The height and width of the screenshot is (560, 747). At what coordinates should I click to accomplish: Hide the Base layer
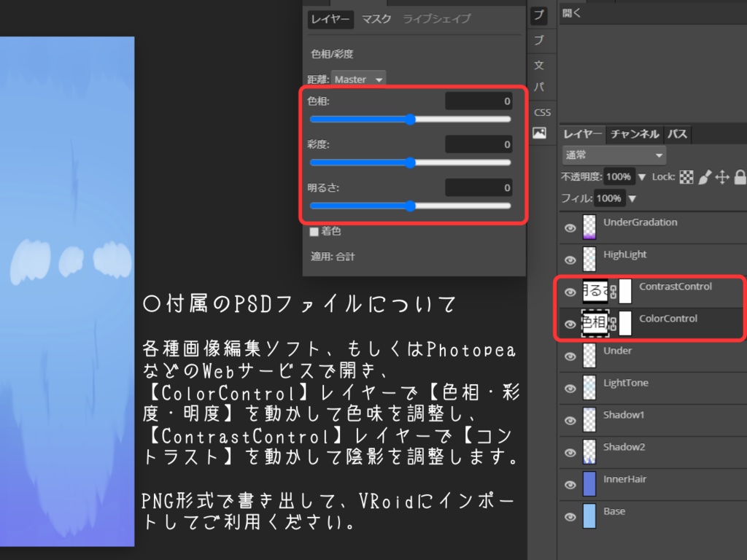pos(570,516)
